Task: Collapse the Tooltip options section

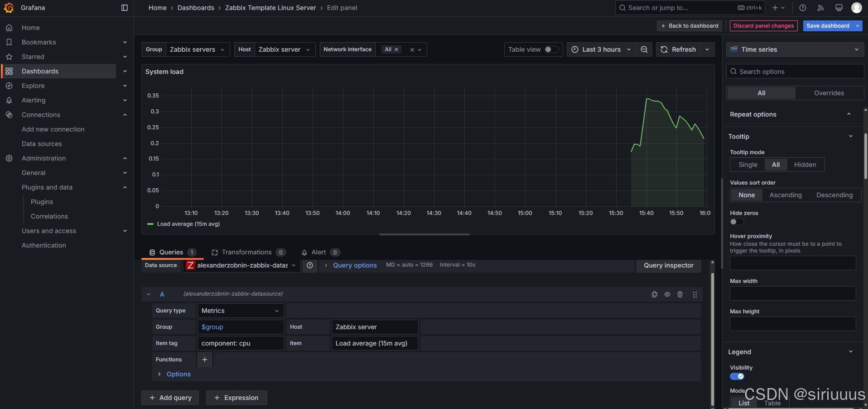Action: click(851, 136)
